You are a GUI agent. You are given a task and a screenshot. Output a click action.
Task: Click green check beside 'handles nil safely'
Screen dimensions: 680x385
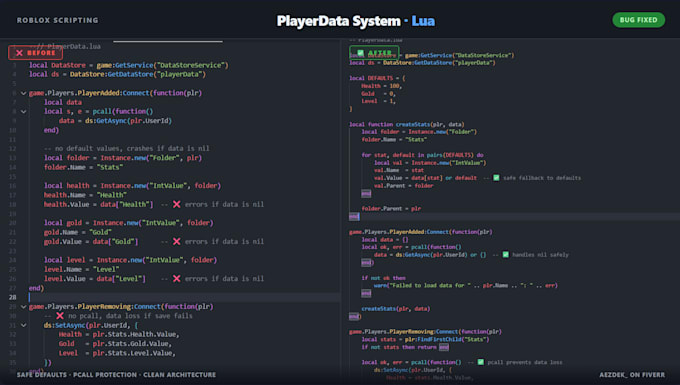point(506,254)
